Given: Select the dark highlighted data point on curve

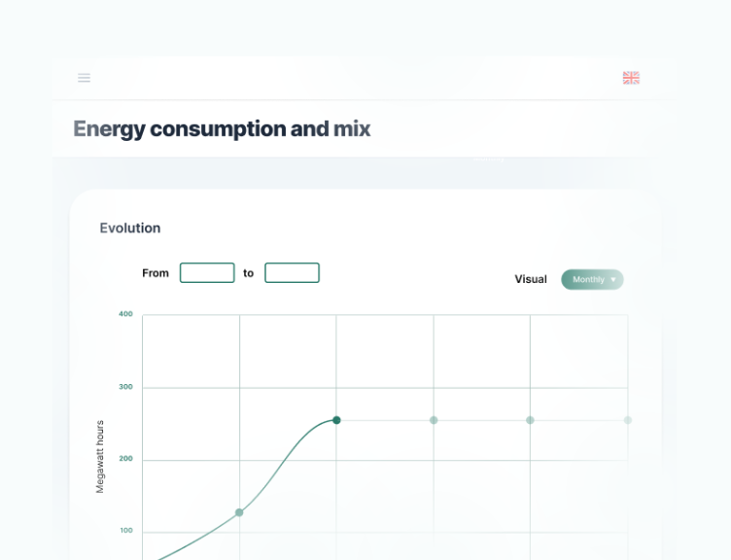Looking at the screenshot, I should (x=336, y=420).
